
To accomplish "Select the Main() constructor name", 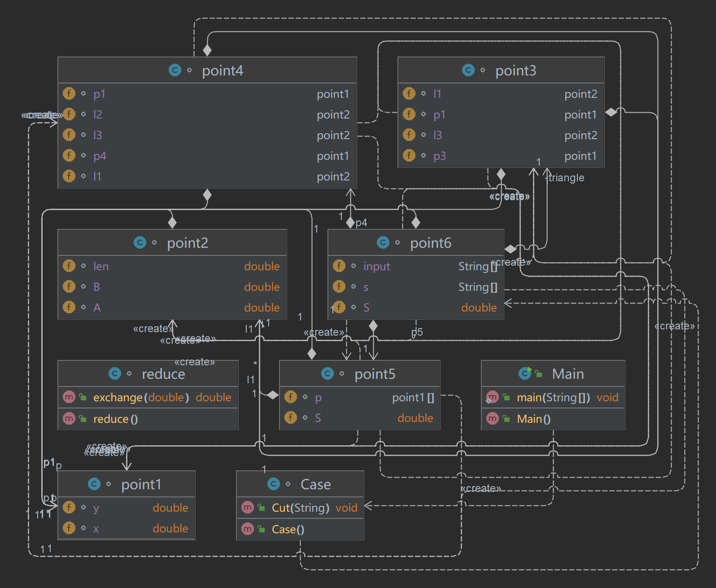I will (533, 419).
